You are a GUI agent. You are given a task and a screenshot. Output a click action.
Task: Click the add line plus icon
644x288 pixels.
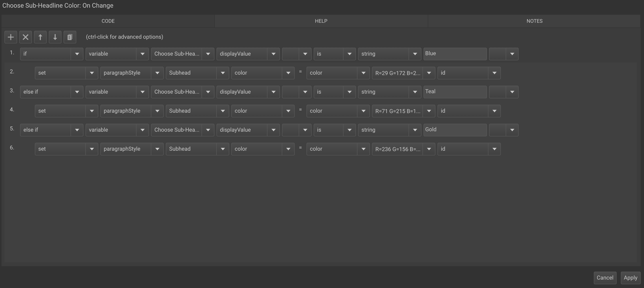[x=11, y=37]
